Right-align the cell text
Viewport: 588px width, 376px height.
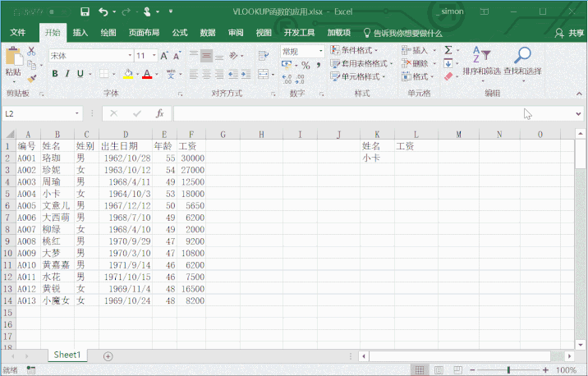coord(219,74)
